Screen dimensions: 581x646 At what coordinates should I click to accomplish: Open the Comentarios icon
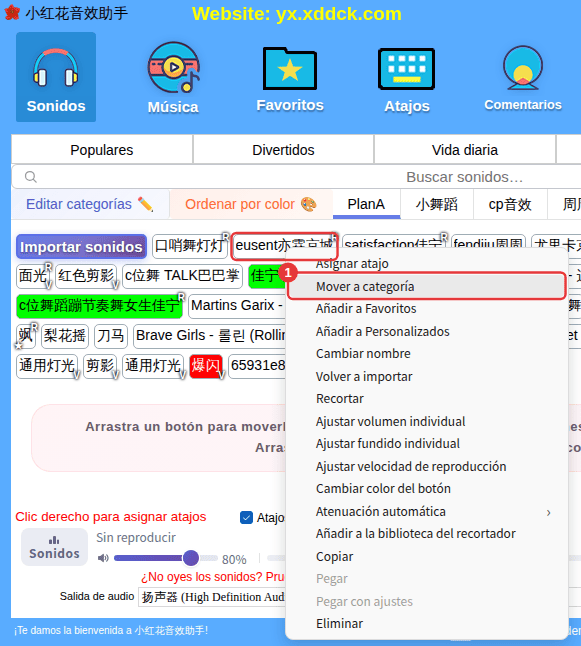pyautogui.click(x=523, y=77)
